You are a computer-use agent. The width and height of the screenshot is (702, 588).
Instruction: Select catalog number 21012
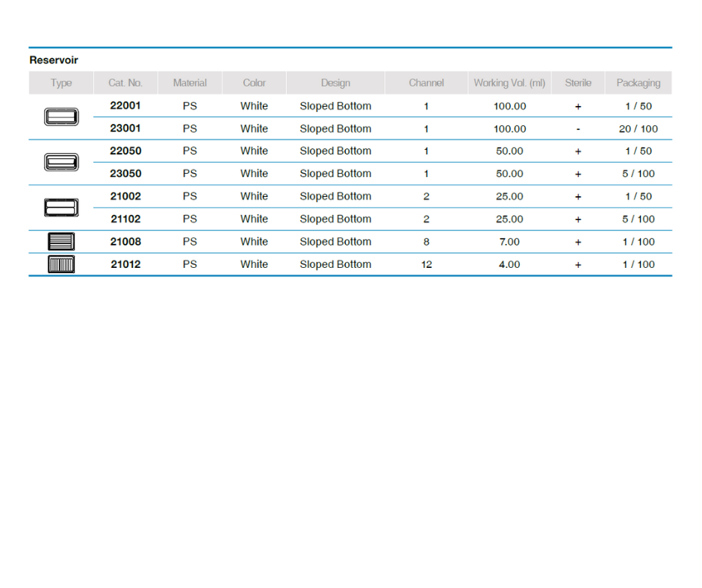125,264
